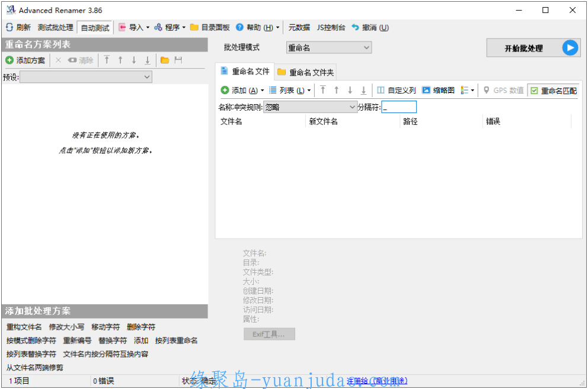Image resolution: width=588 pixels, height=389 pixels.
Task: Move file to top in file list toolbar
Action: 323,90
